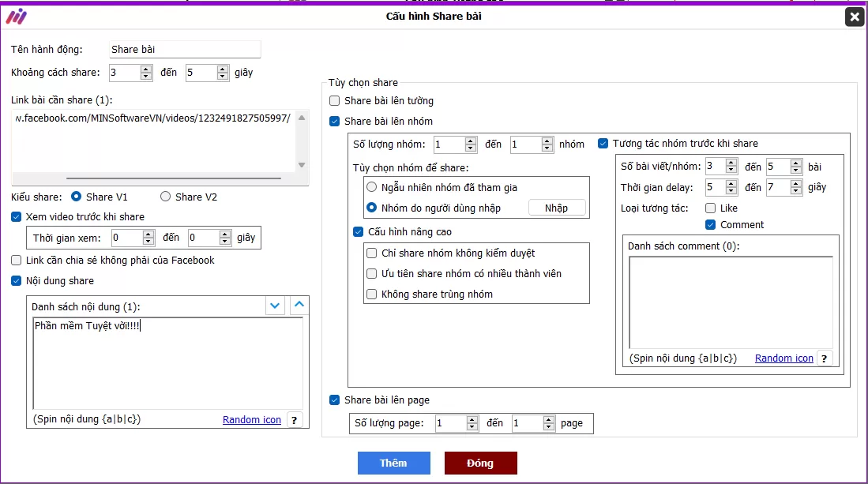Click the help icon under share content list
Viewport: 868px width, 484px height.
pyautogui.click(x=294, y=420)
